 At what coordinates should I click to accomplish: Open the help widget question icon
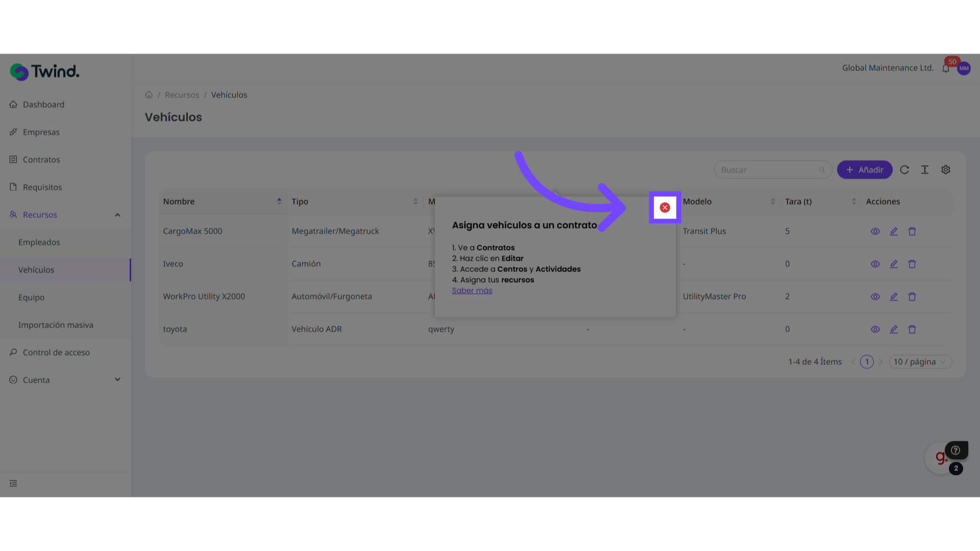[x=955, y=450]
